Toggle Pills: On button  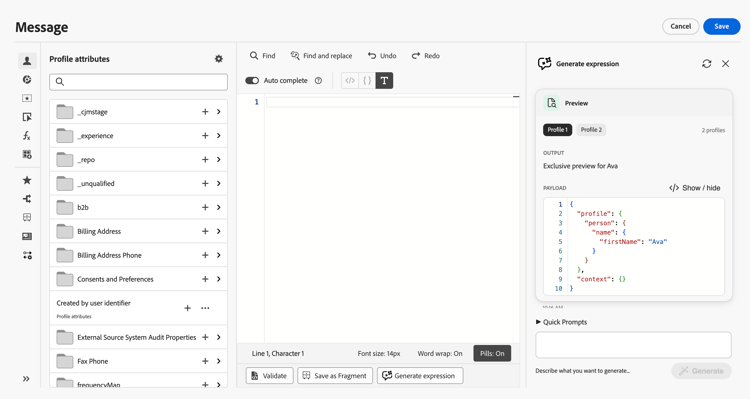click(x=492, y=354)
